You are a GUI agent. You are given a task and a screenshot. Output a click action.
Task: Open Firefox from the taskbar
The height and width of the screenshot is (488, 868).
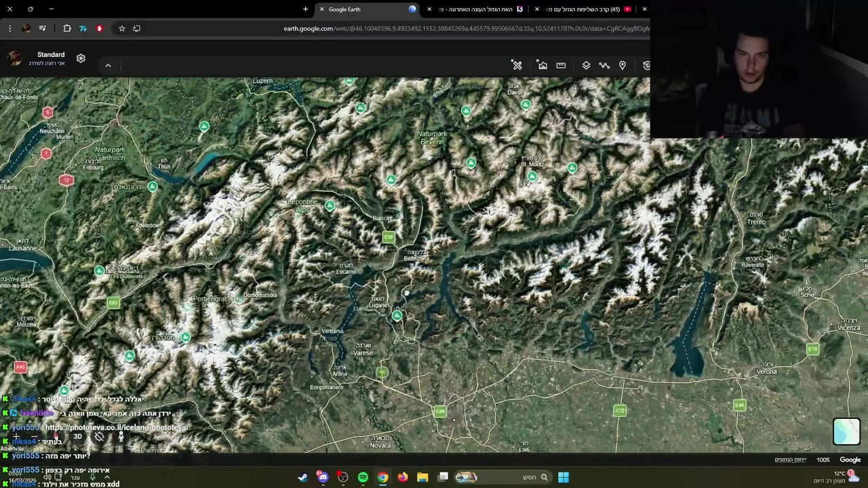(x=403, y=477)
